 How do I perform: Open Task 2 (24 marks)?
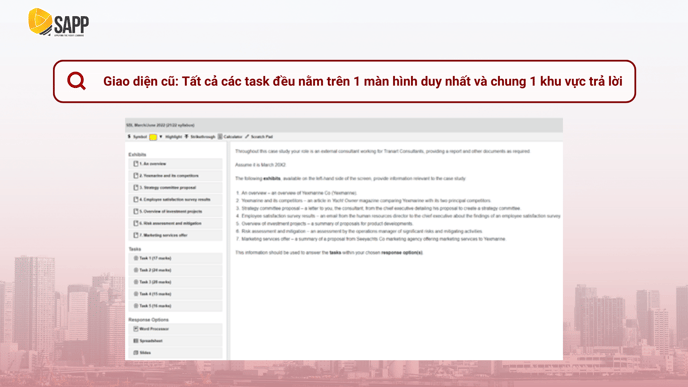click(176, 270)
